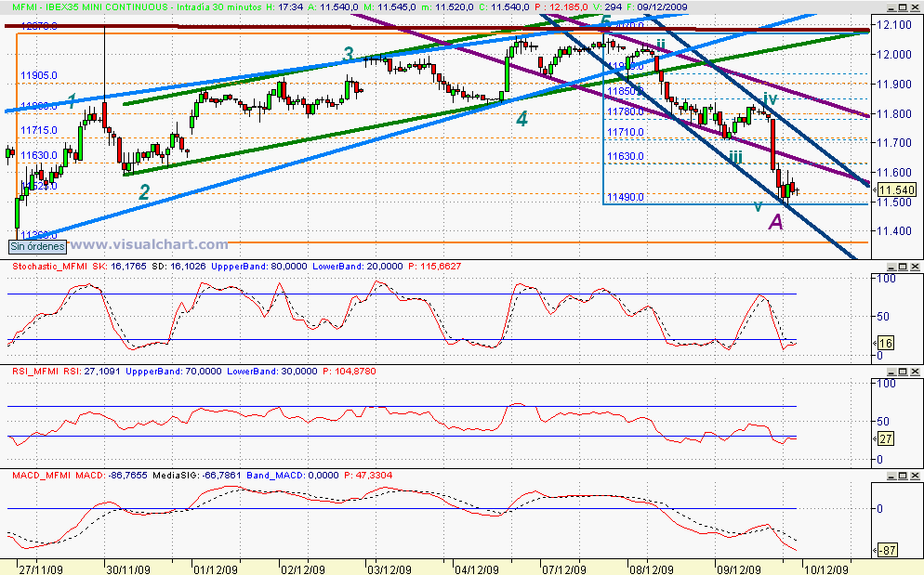Maximize the main IBEX35 candlestick chart panel
924x575 pixels.
(903, 7)
